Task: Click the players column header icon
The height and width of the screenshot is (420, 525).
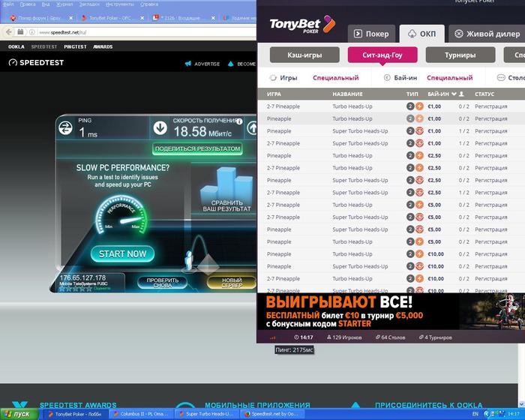Action: coord(461,94)
